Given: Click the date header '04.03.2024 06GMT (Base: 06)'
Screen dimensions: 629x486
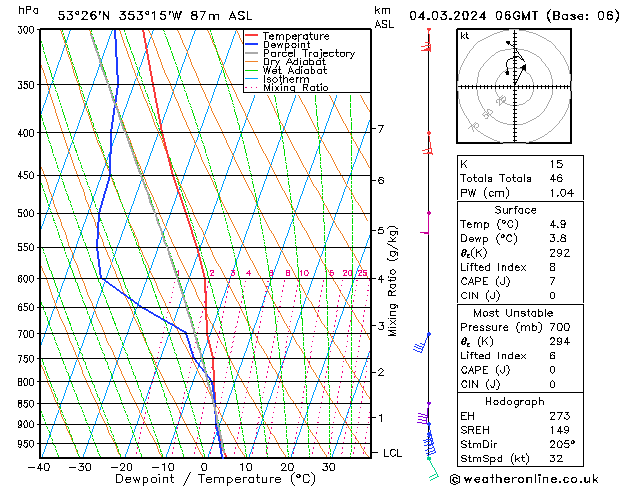Looking at the screenshot, I should pyautogui.click(x=514, y=16).
